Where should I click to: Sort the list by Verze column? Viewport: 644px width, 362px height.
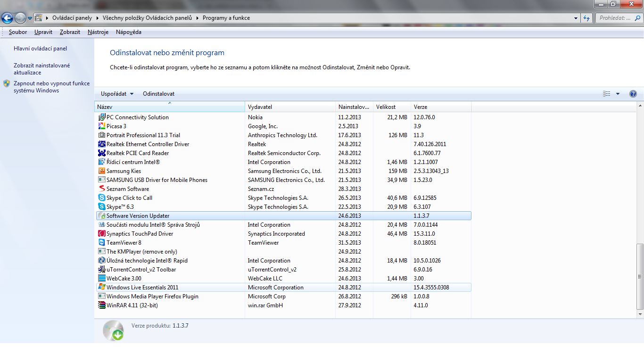pyautogui.click(x=441, y=107)
